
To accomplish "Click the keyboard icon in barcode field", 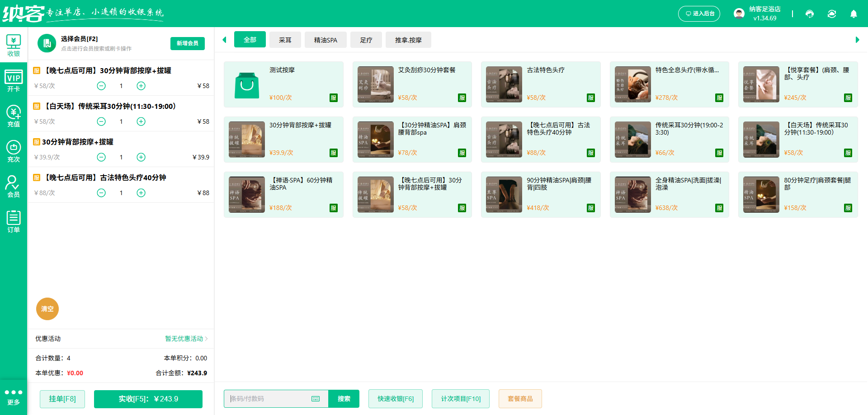I will (316, 399).
